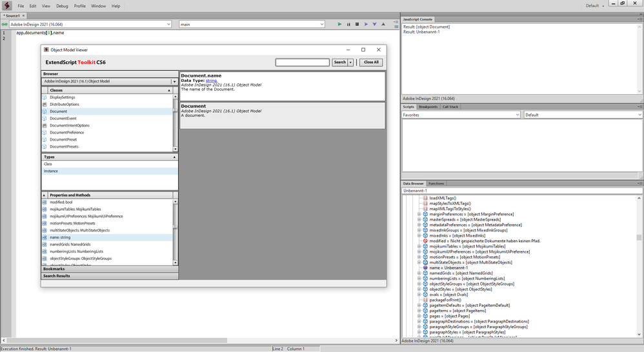Follow the 'string' data type link
Viewport: 644px width, 352px height.
tap(212, 81)
